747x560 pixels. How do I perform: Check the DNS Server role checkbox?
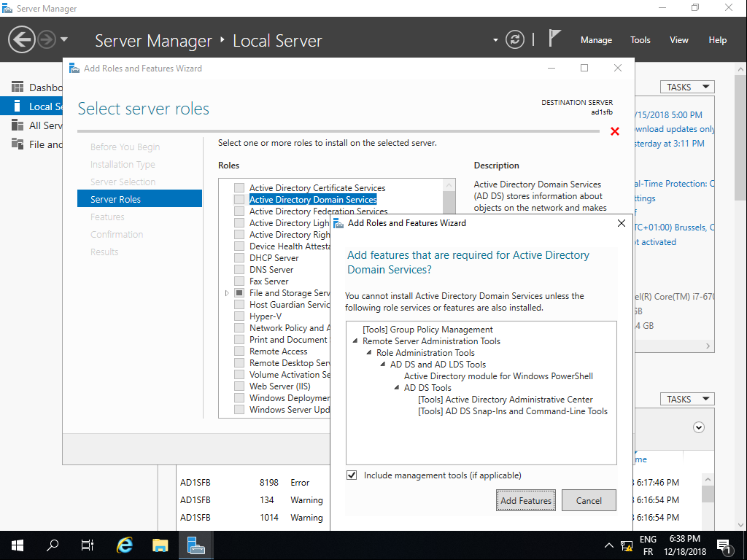[239, 270]
